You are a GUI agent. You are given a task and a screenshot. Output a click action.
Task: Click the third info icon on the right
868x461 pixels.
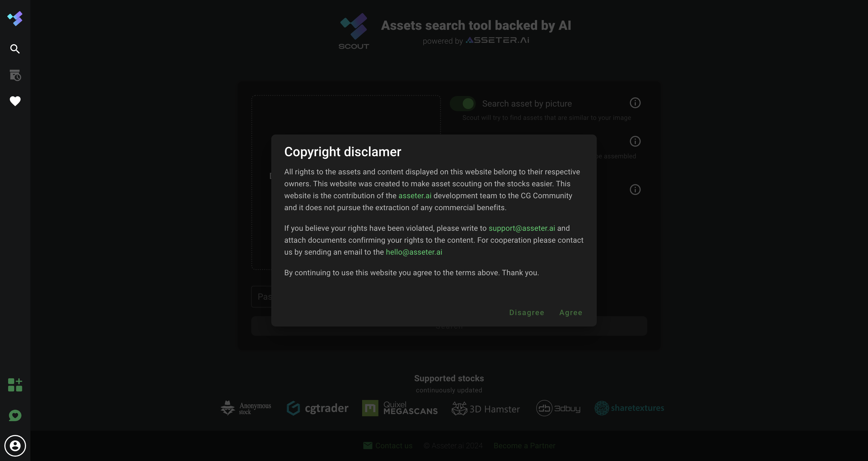635,190
